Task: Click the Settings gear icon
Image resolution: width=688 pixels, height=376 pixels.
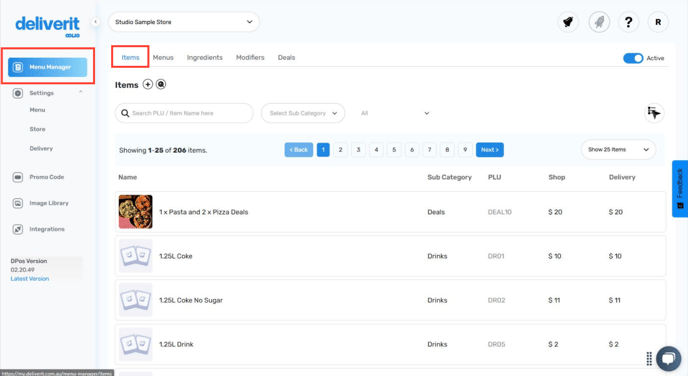Action: point(18,93)
